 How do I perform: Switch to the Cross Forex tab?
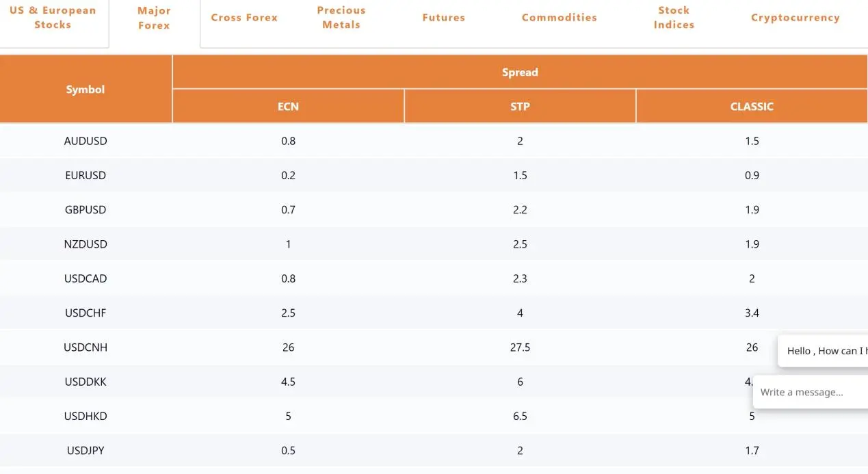click(x=244, y=18)
